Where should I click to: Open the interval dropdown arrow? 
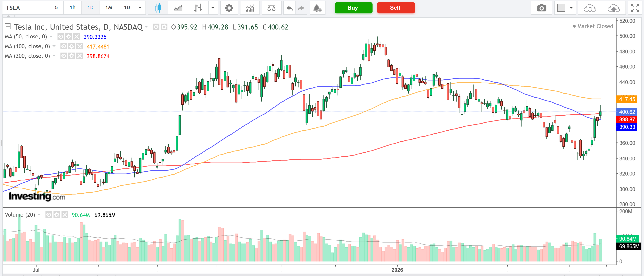click(140, 8)
